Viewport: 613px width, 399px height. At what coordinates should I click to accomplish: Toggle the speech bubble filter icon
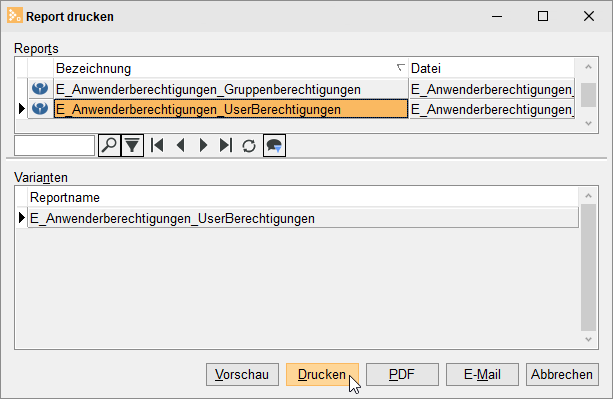pyautogui.click(x=274, y=145)
